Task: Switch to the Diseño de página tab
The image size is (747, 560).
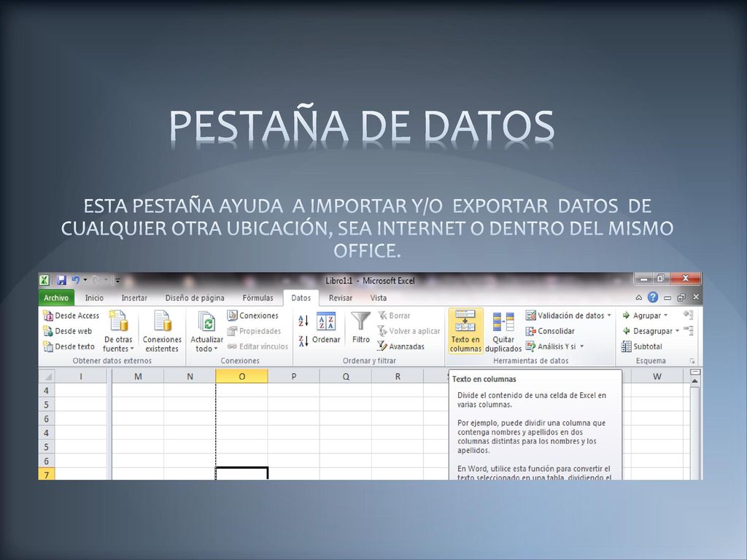Action: pyautogui.click(x=195, y=298)
